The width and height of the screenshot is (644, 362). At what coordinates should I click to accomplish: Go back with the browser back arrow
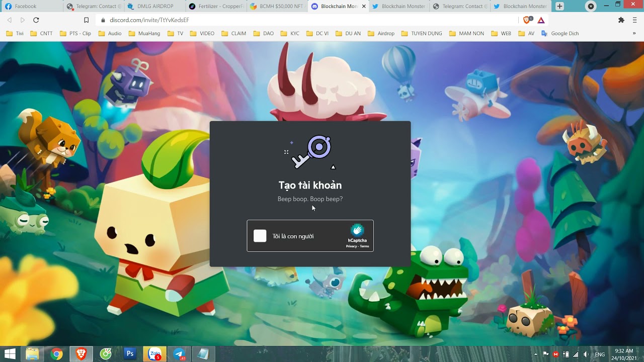10,20
